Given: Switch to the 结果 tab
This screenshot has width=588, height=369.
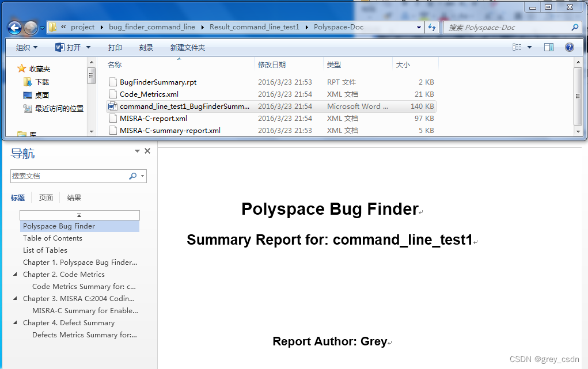Looking at the screenshot, I should [x=74, y=197].
